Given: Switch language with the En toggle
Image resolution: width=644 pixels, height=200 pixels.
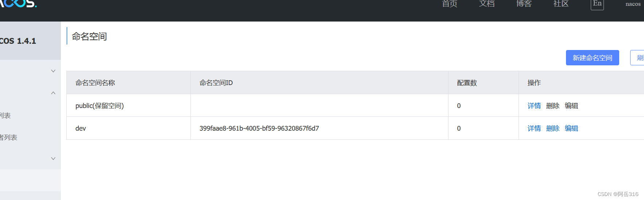Looking at the screenshot, I should (597, 4).
